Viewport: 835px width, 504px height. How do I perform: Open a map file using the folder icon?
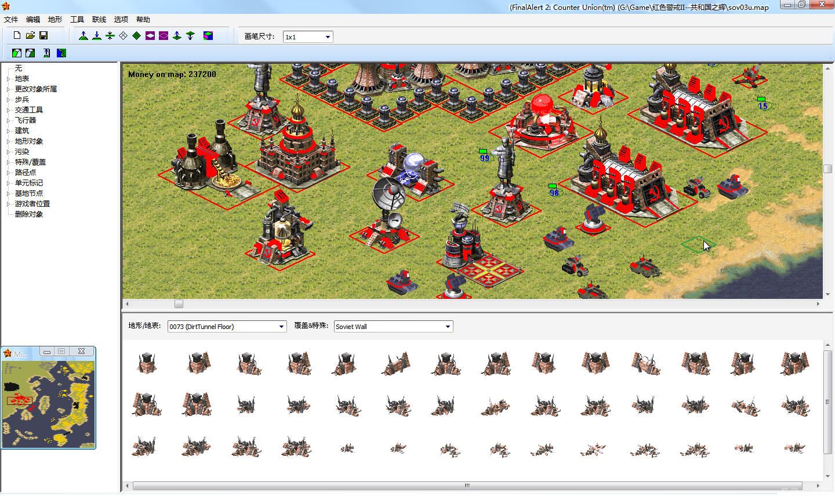(x=30, y=36)
